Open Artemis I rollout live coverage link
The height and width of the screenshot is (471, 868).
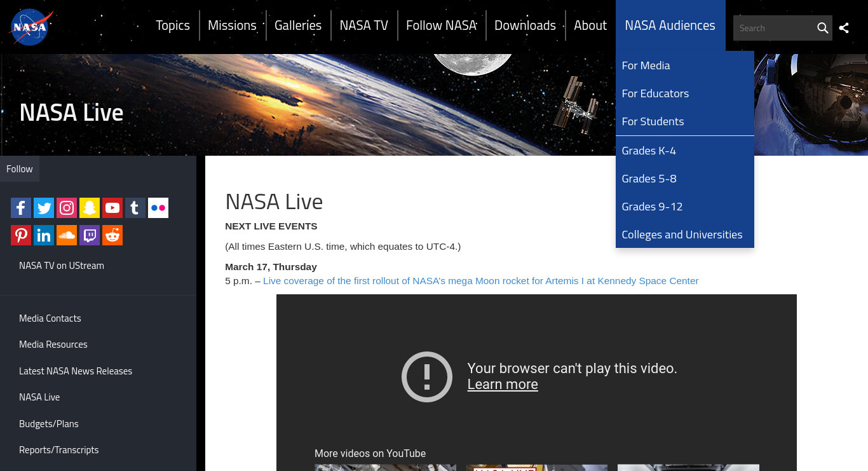pyautogui.click(x=480, y=281)
